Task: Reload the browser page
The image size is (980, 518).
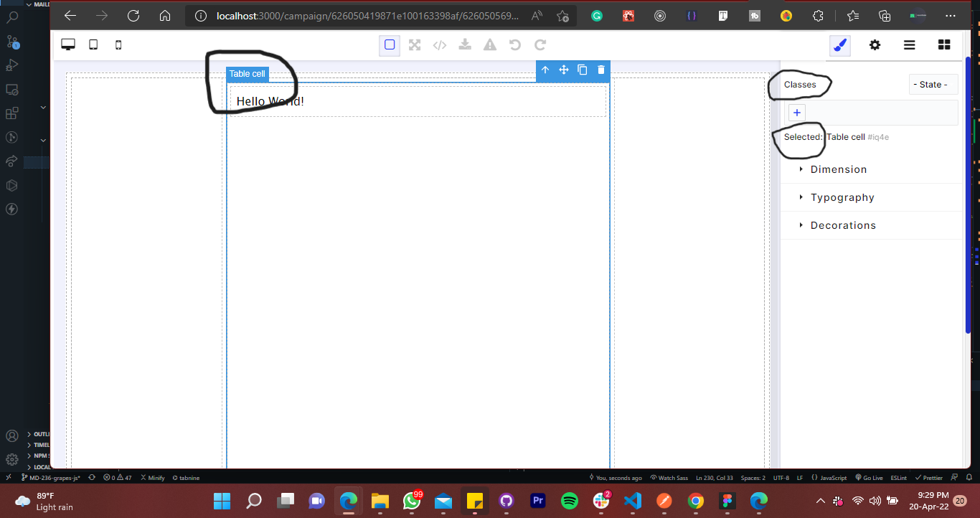Action: 133,16
